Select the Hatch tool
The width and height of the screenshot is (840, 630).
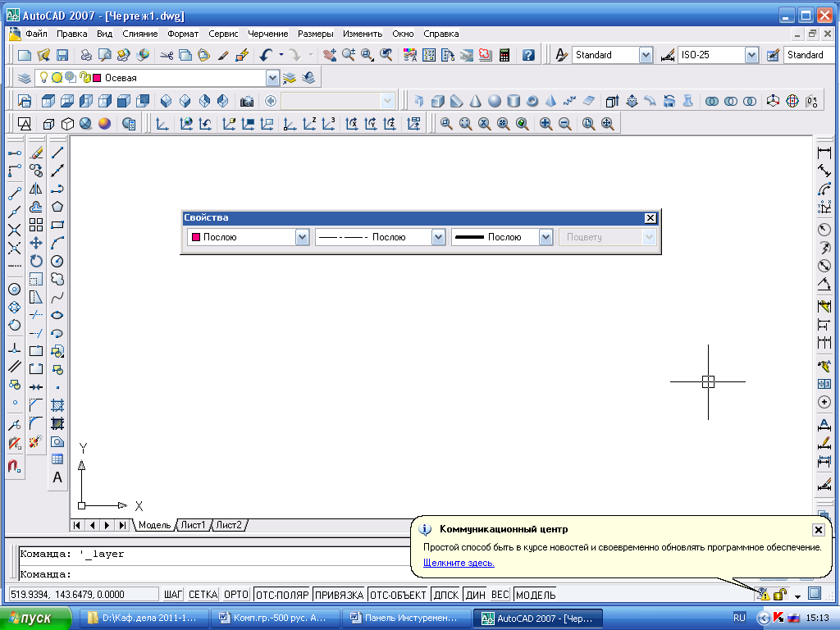pyautogui.click(x=57, y=405)
